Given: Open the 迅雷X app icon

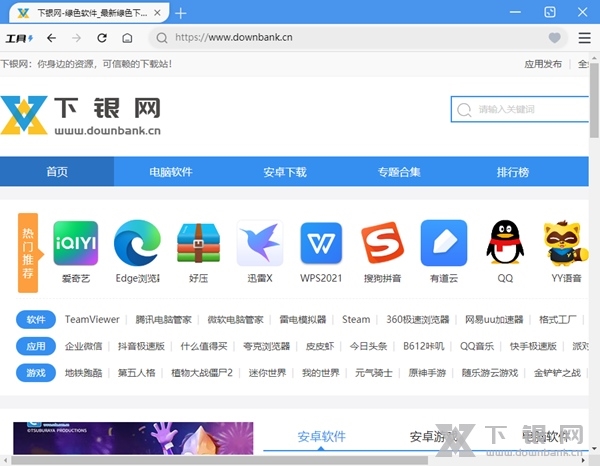Looking at the screenshot, I should pos(260,243).
